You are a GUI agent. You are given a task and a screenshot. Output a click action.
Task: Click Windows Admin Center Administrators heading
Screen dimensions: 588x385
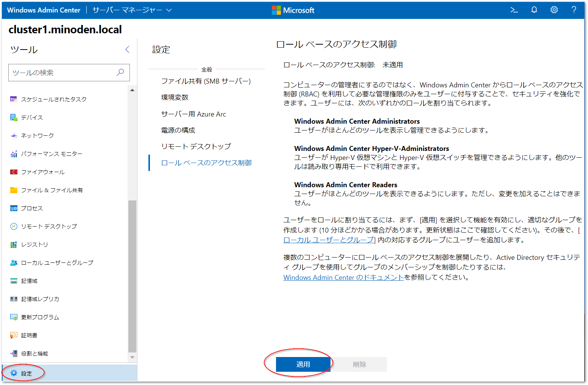(357, 121)
